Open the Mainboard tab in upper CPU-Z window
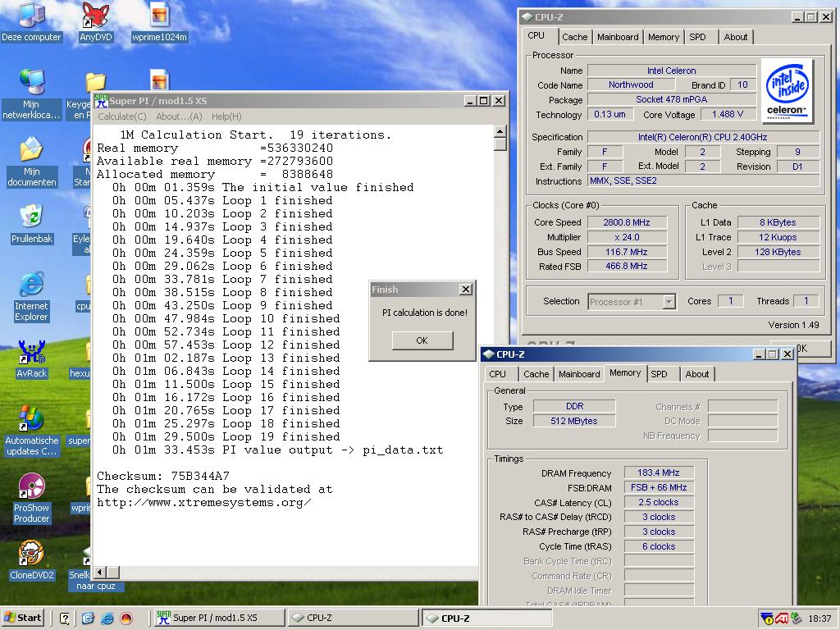 click(x=618, y=37)
